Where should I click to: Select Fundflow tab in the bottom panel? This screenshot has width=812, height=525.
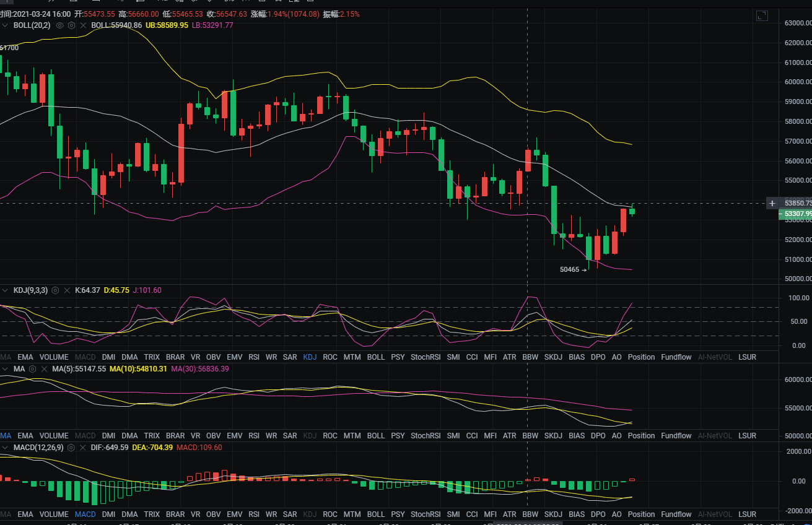[x=676, y=514]
